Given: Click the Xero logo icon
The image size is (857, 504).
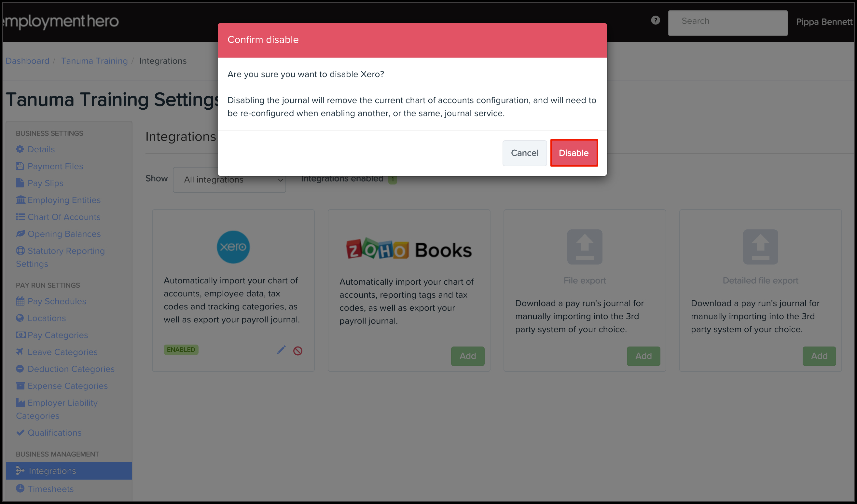Looking at the screenshot, I should pos(233,247).
